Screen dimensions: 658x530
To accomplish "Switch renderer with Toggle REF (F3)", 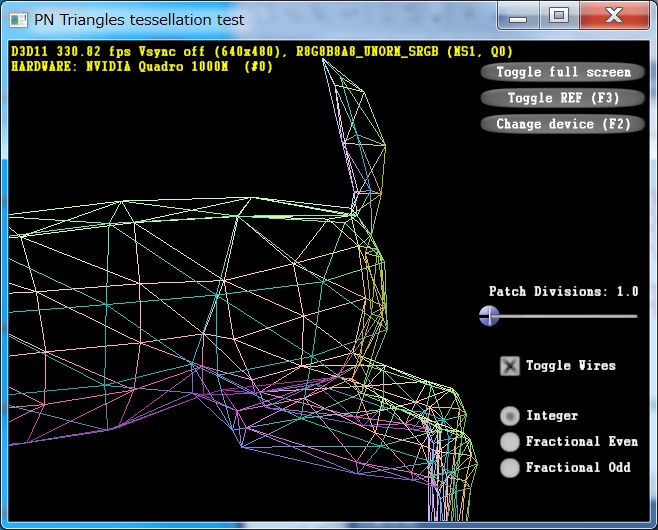I will (x=563, y=98).
